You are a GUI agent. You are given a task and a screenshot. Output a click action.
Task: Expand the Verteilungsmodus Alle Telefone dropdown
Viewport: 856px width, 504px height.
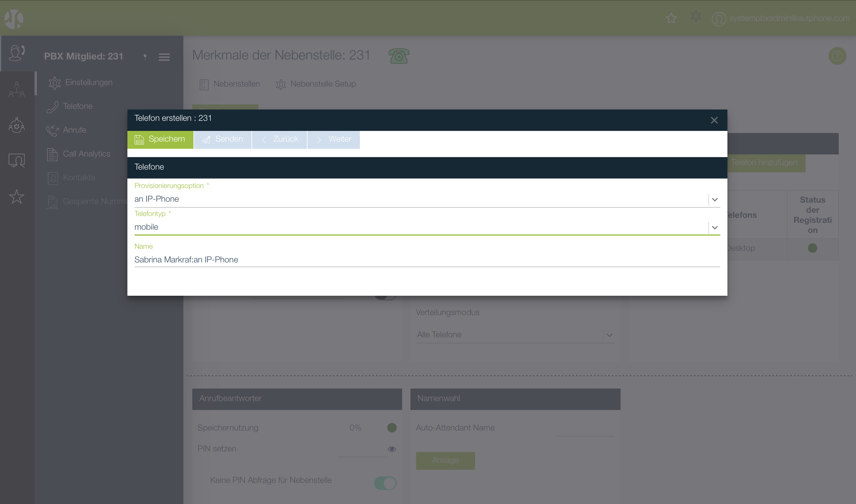tap(609, 335)
